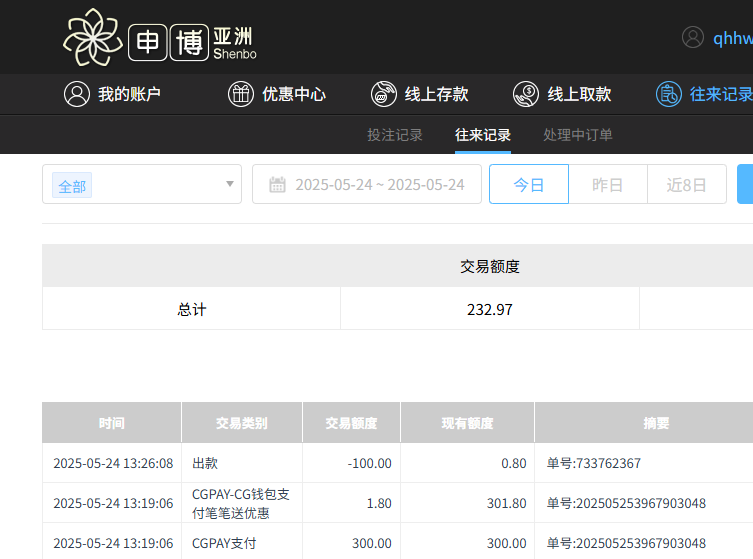Select the 近8日 date filter
Screen dimensions: 753x559
coord(686,185)
